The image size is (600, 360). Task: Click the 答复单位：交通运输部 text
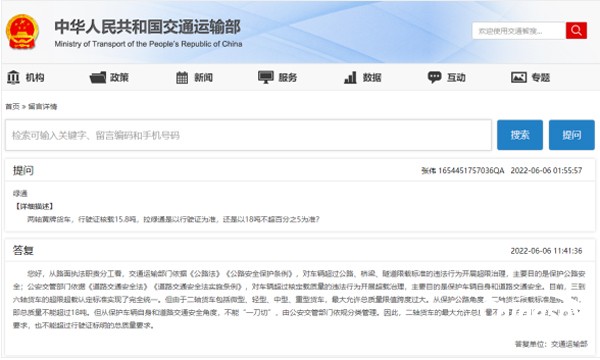[551, 344]
